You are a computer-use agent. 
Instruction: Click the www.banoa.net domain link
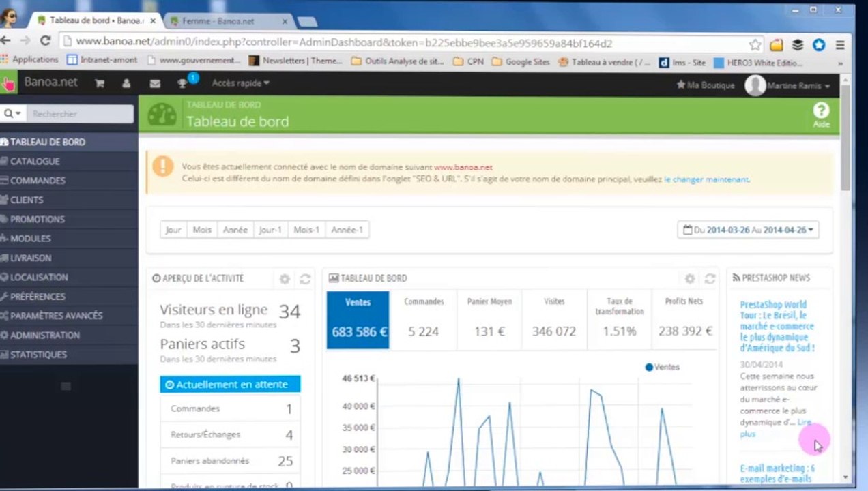coord(463,167)
